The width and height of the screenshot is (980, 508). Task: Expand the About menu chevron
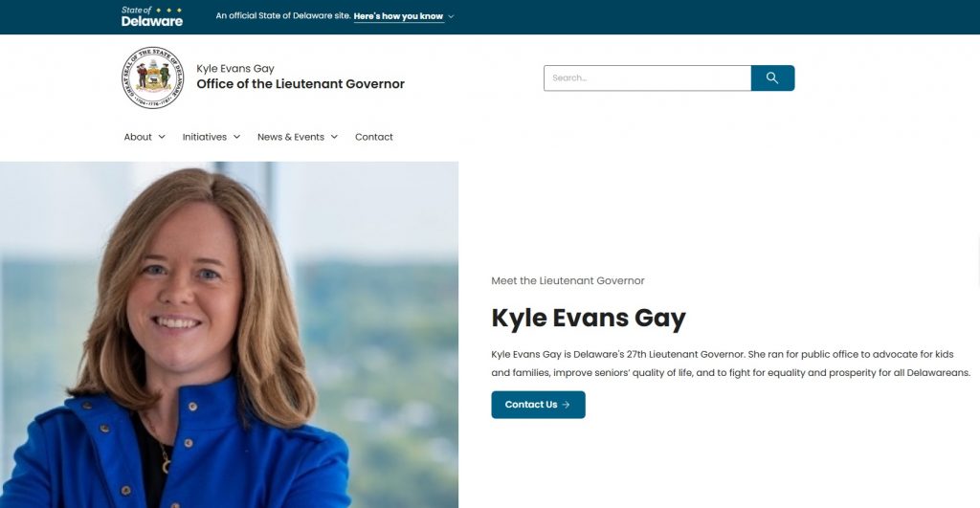(161, 137)
